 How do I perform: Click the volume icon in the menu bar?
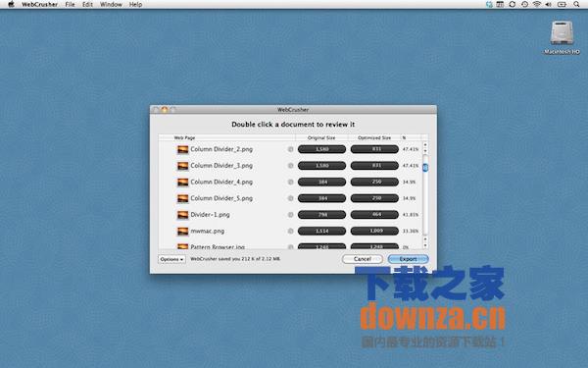point(549,4)
